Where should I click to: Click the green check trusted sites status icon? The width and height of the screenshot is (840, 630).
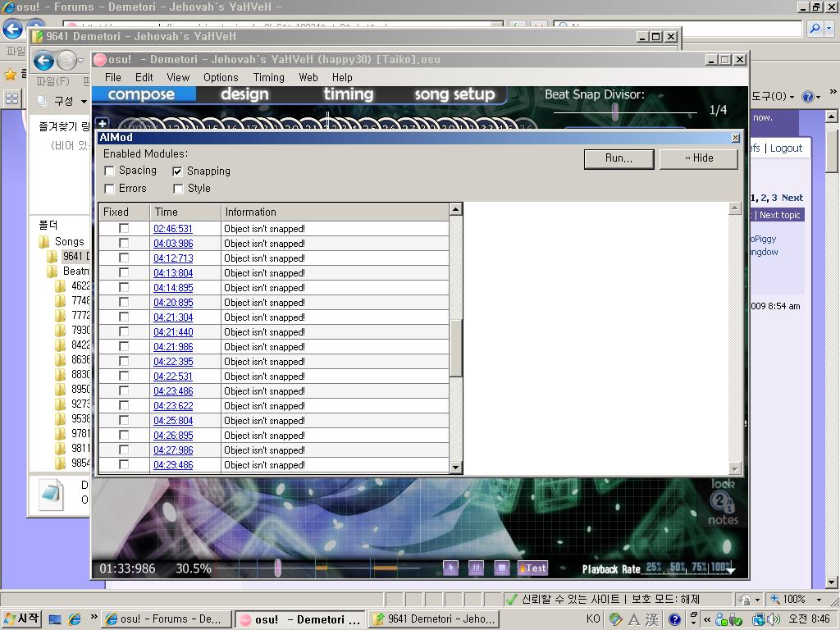pyautogui.click(x=512, y=599)
